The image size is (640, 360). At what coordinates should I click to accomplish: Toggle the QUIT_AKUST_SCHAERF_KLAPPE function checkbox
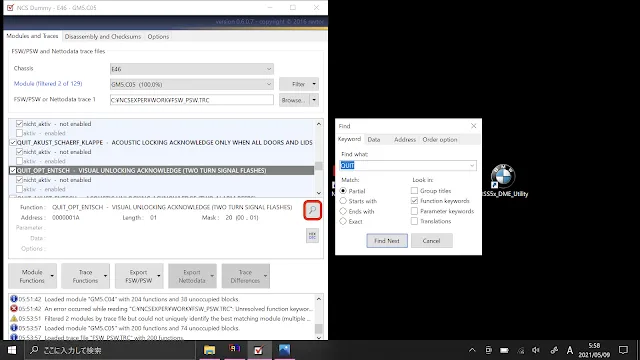coord(13,142)
